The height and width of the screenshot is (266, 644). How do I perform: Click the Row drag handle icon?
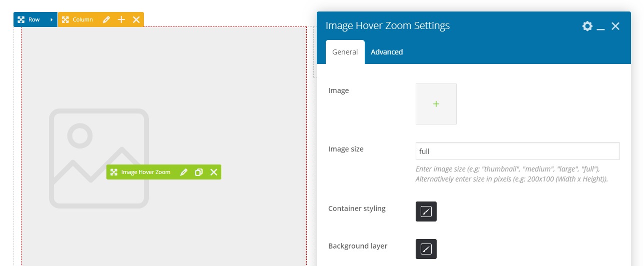click(21, 20)
